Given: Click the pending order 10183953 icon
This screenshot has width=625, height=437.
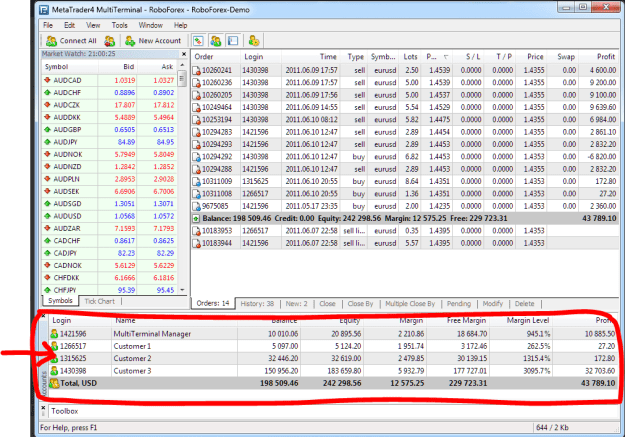Looking at the screenshot, I should click(197, 231).
